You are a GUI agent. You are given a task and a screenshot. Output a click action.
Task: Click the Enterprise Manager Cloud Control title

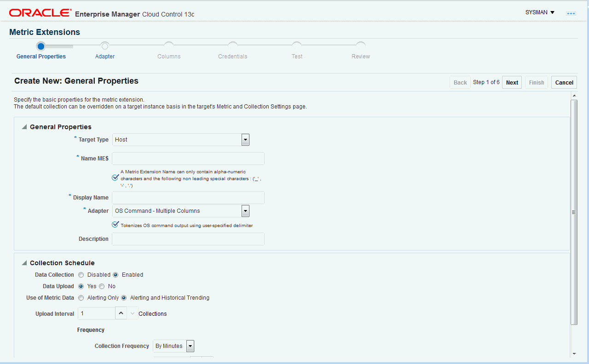click(x=134, y=14)
